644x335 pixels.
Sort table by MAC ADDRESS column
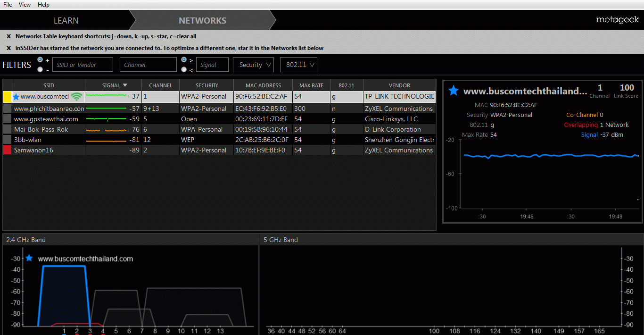(263, 85)
